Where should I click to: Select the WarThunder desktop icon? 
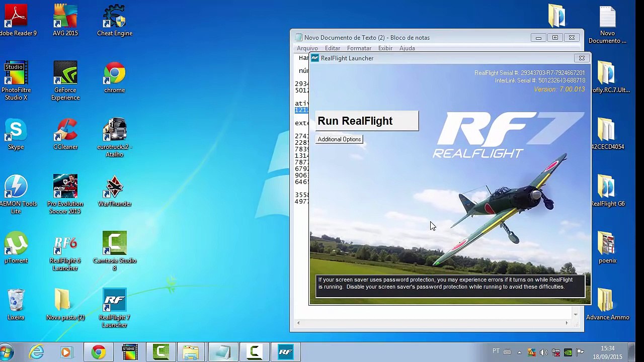pyautogui.click(x=115, y=192)
